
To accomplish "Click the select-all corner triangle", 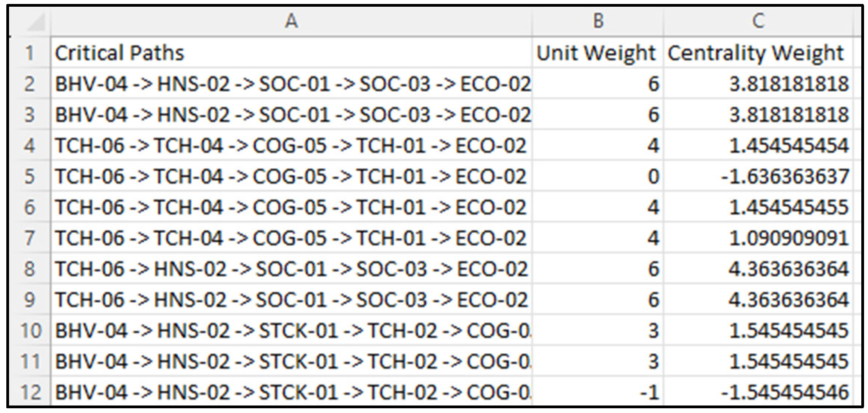I will point(36,23).
